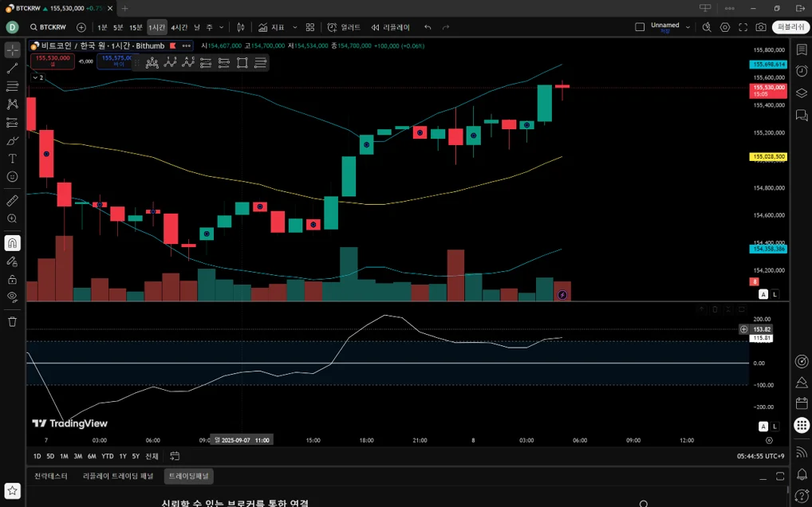Select the text annotation tool
The image size is (812, 507).
click(x=13, y=159)
